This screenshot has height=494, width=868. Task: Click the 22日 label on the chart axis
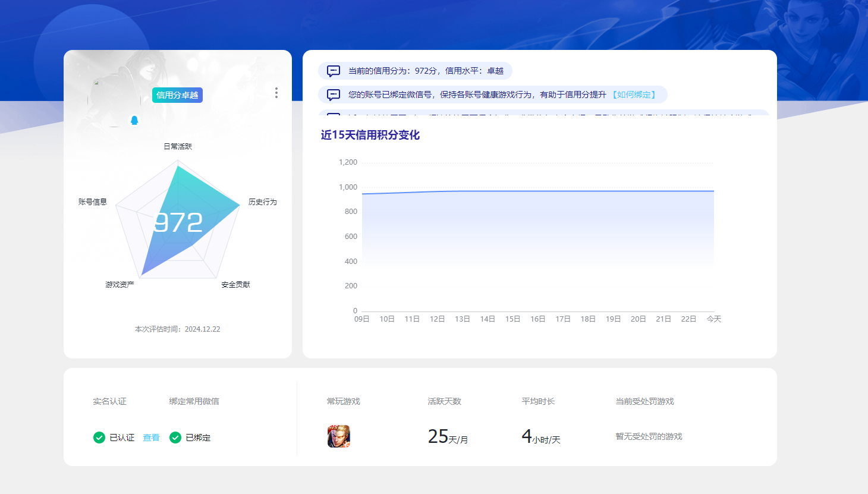(x=688, y=319)
